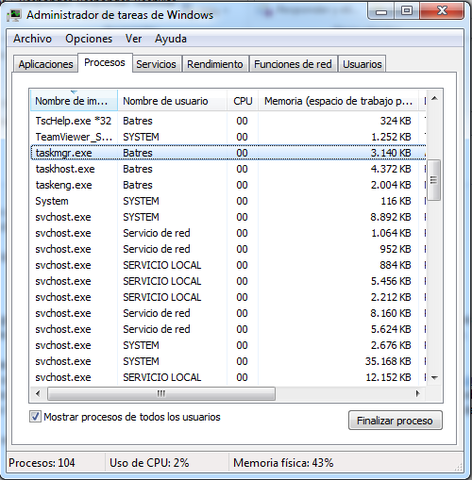Sort by CPU column header
This screenshot has width=472, height=480.
click(x=243, y=101)
